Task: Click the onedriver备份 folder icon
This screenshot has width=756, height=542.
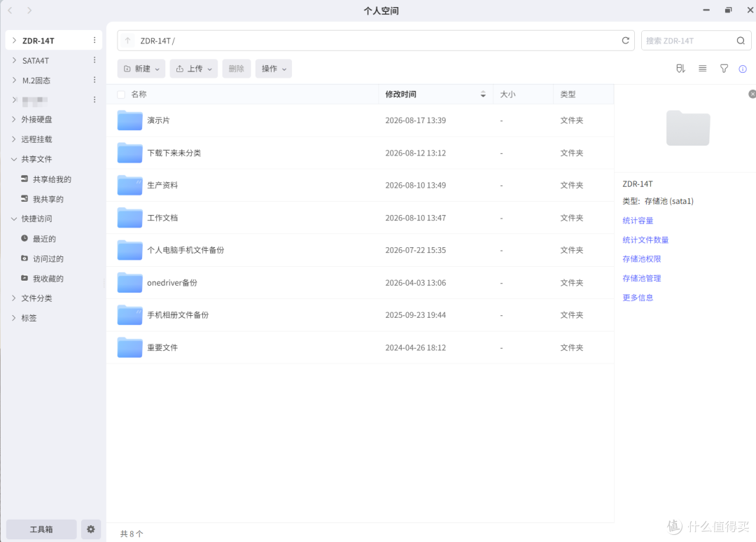Action: pos(129,283)
